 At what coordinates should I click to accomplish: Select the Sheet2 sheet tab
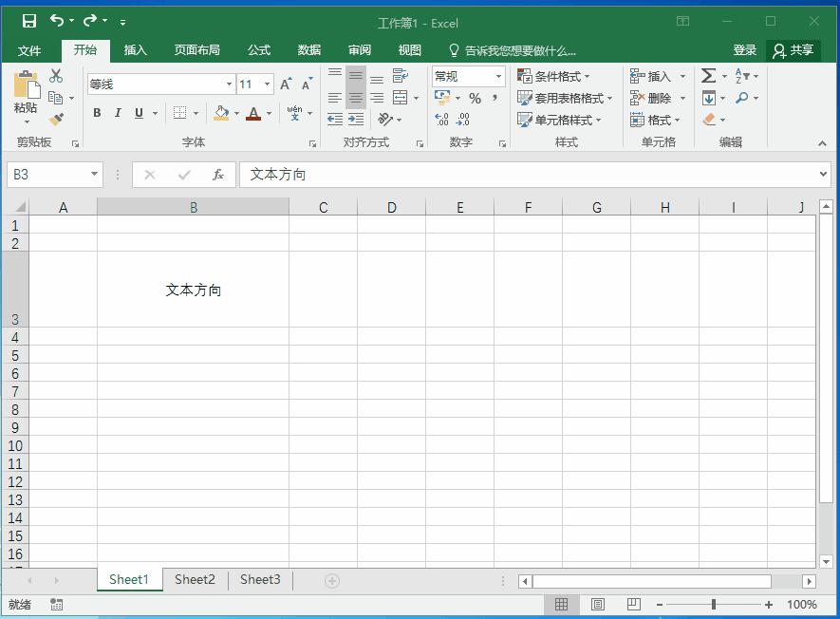coord(195,579)
